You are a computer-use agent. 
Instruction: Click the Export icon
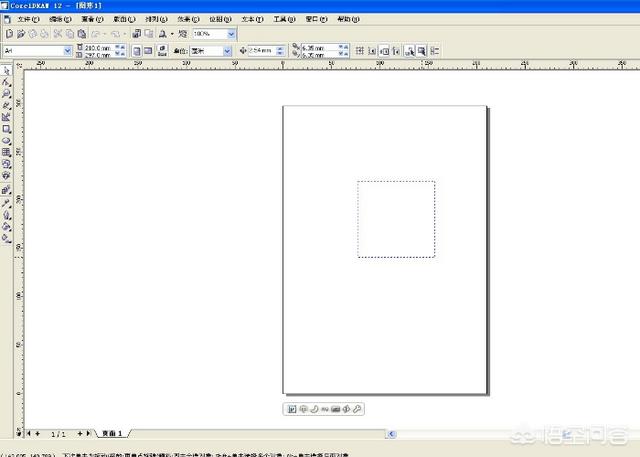pos(149,34)
